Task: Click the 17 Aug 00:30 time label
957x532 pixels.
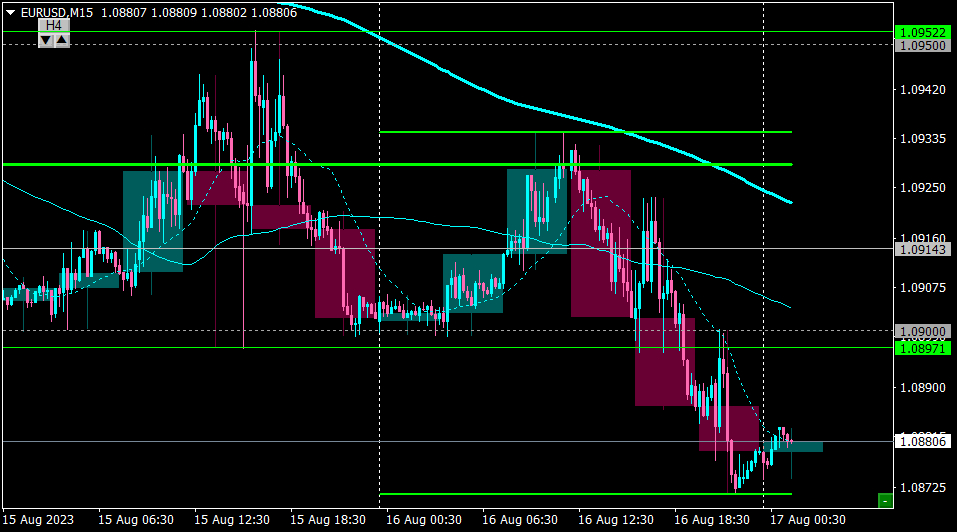Action: click(807, 520)
